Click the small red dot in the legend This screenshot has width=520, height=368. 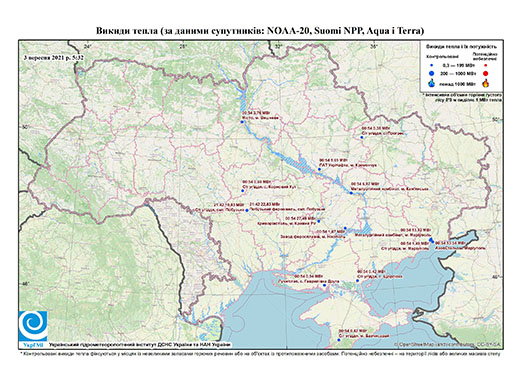pos(485,65)
